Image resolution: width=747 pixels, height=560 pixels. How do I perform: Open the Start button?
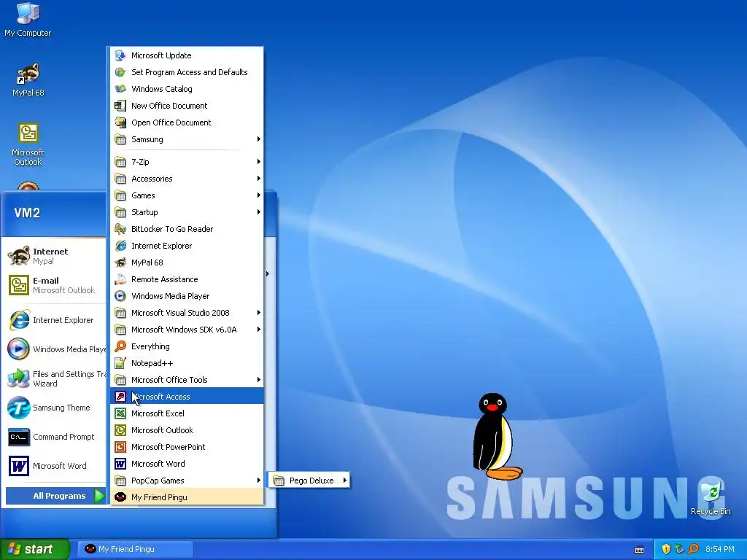pyautogui.click(x=35, y=549)
